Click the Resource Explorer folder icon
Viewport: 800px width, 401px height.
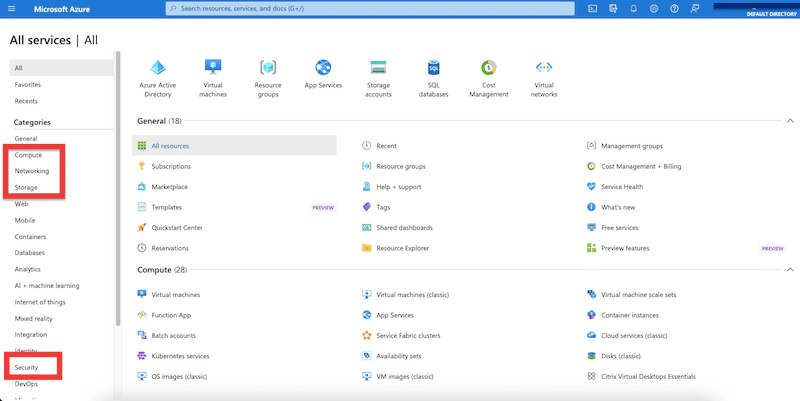(366, 248)
